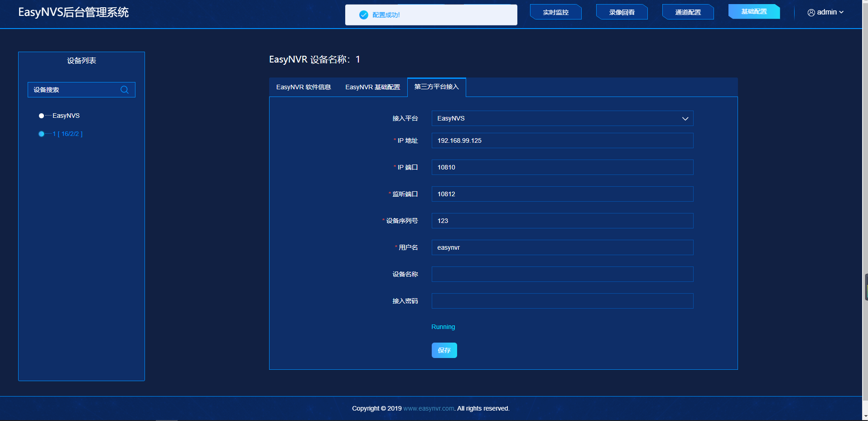Click the EasyNVS后台管理系统 title
Screen dimensions: 868x421
point(73,12)
